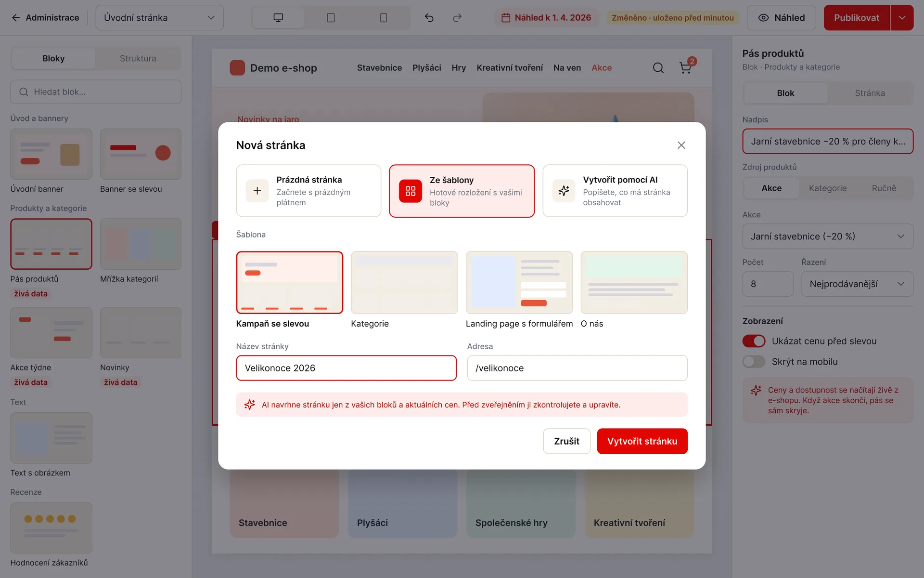Select the Kategorie template thumbnail
Viewport: 924px width, 578px height.
click(404, 283)
